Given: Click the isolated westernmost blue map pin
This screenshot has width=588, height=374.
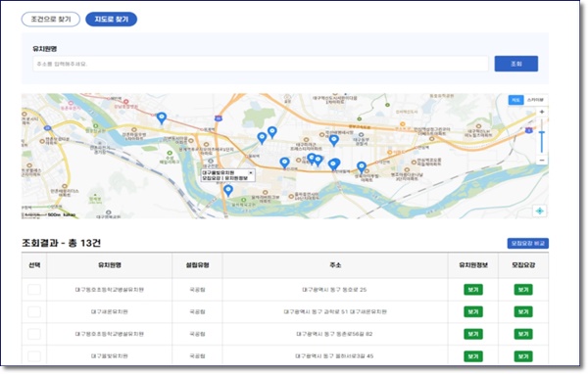Looking at the screenshot, I should pyautogui.click(x=162, y=118).
